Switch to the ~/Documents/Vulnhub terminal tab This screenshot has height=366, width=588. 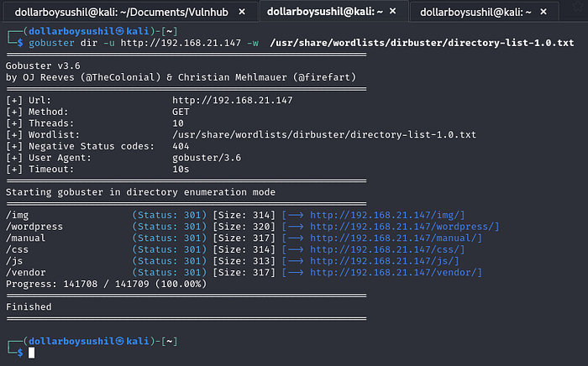(x=118, y=11)
